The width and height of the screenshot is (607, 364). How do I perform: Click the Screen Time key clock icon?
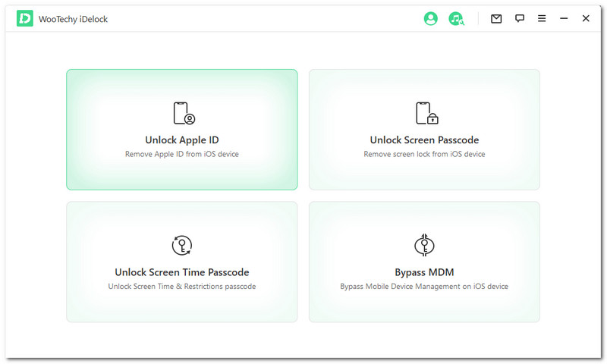coord(182,245)
